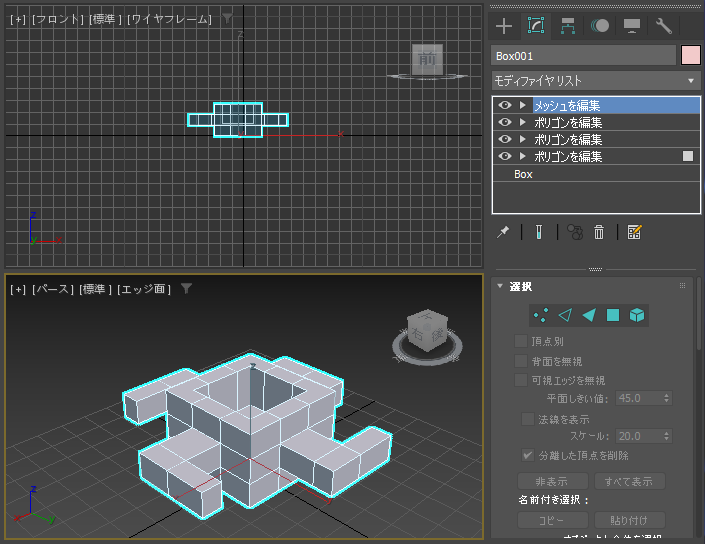Open the Motion panel tab
Image resolution: width=705 pixels, height=544 pixels.
point(600,26)
